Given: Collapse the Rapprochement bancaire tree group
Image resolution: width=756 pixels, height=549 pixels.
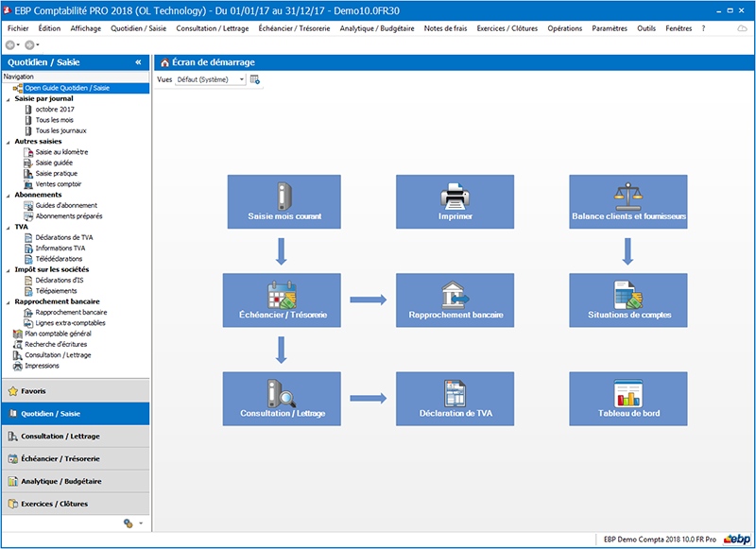Looking at the screenshot, I should click(x=8, y=302).
